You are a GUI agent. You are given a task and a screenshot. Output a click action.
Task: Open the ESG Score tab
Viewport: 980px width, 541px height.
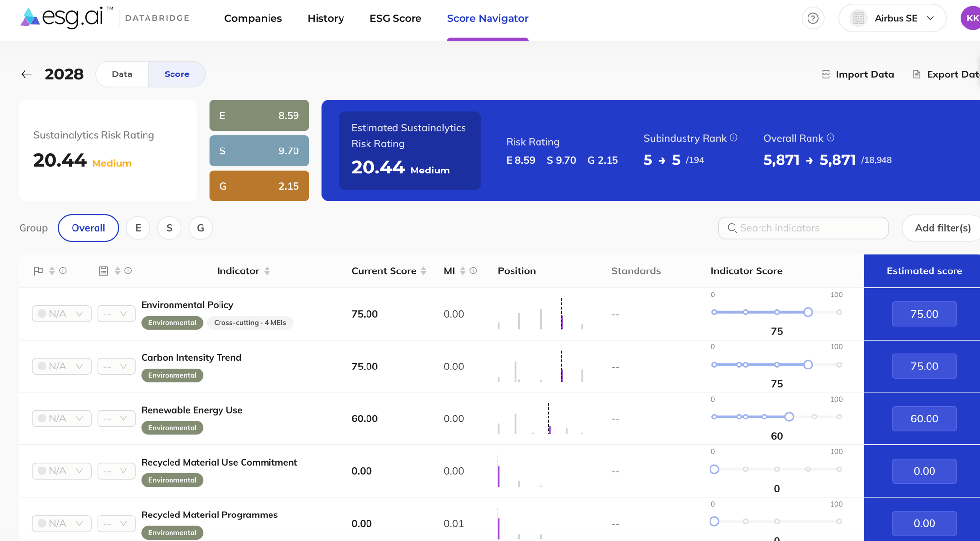point(395,18)
